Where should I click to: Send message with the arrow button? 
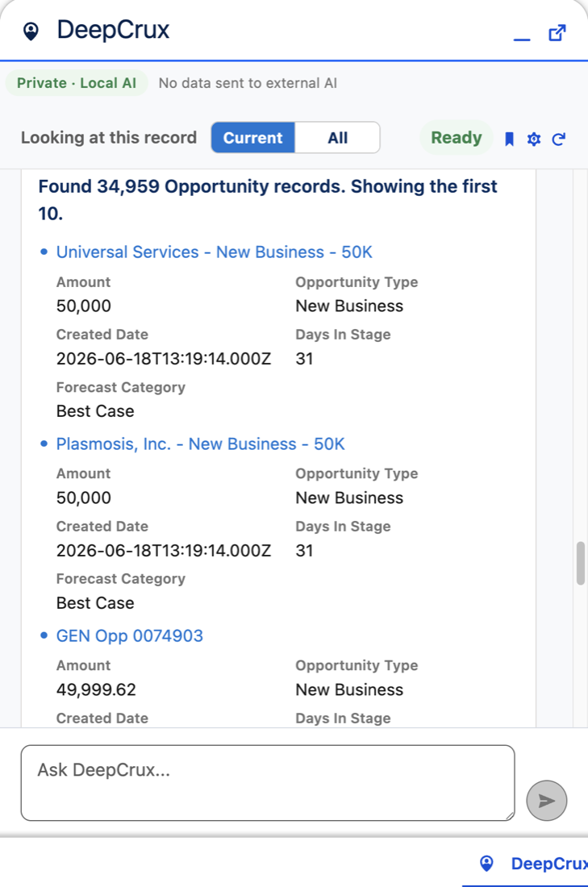pyautogui.click(x=547, y=801)
